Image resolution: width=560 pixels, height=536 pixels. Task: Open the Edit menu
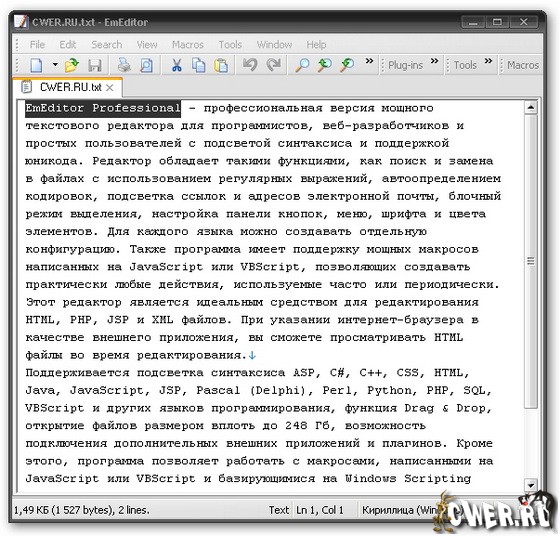pyautogui.click(x=68, y=45)
